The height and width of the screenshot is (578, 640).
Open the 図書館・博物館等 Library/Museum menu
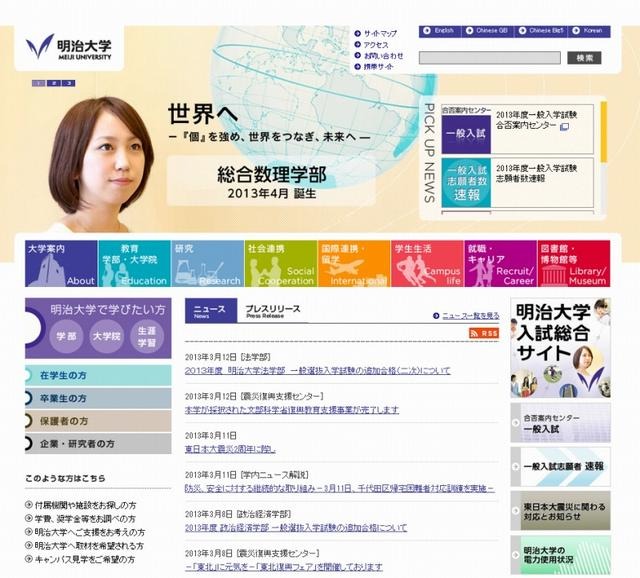pos(574,264)
